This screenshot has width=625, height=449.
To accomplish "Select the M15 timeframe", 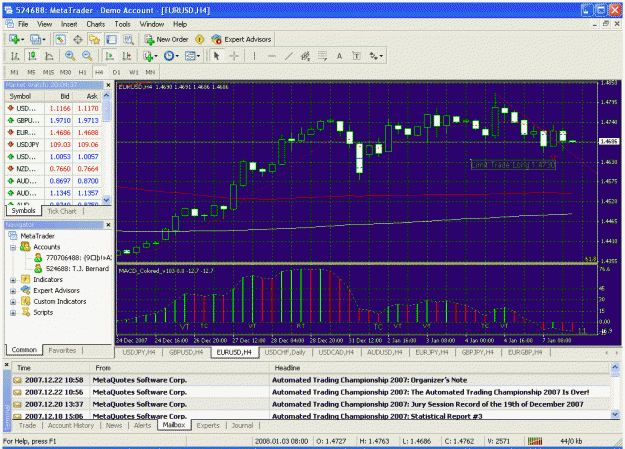I will coord(48,72).
